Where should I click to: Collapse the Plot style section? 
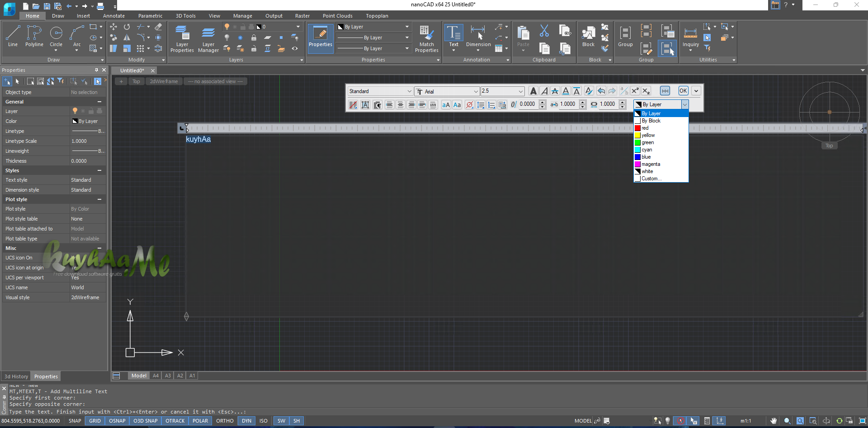click(x=99, y=199)
